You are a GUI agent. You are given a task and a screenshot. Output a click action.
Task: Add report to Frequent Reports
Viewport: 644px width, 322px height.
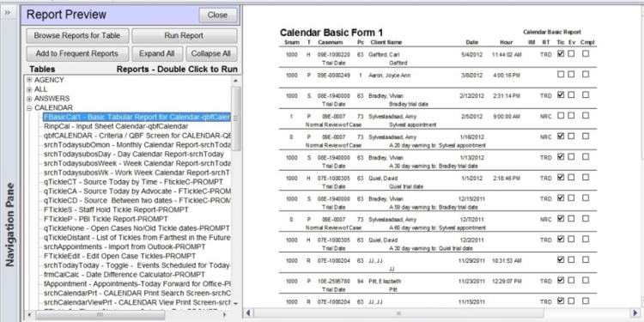[x=77, y=53]
